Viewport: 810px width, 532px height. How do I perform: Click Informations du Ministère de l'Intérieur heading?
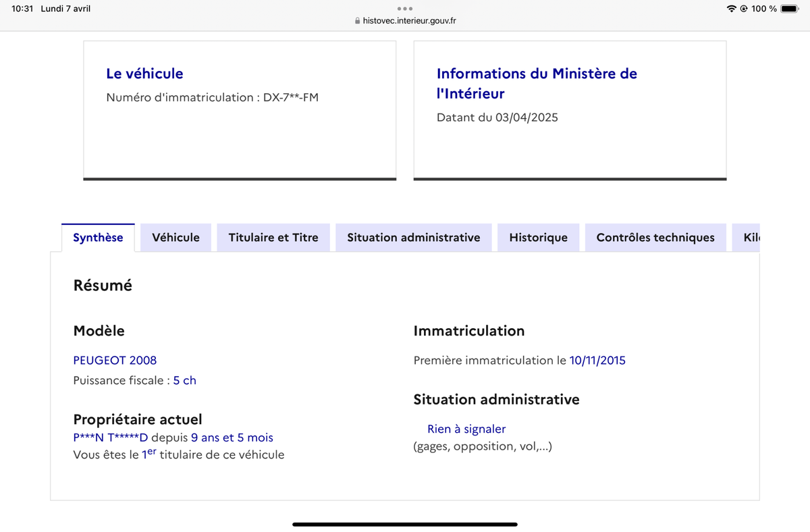(x=537, y=83)
